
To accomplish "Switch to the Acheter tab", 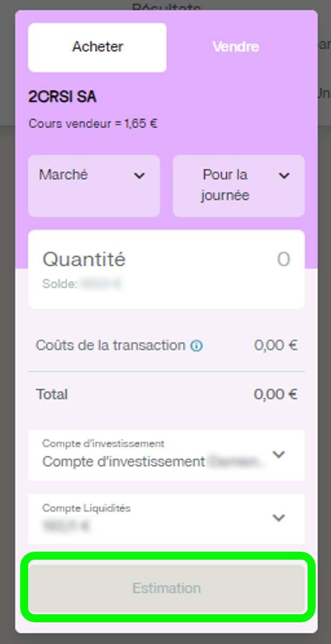I will (98, 47).
